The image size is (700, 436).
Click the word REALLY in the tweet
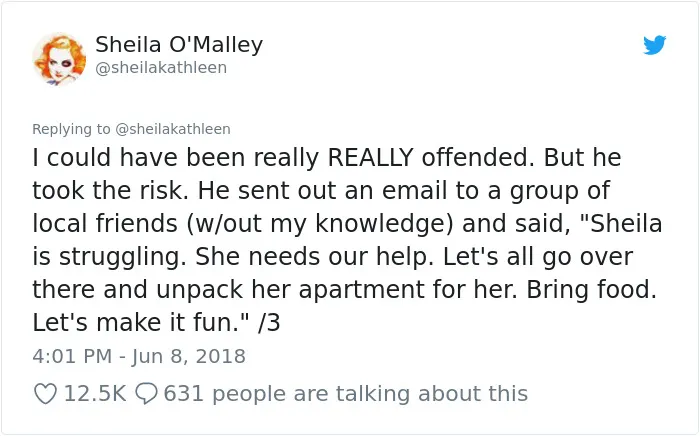pyautogui.click(x=370, y=158)
